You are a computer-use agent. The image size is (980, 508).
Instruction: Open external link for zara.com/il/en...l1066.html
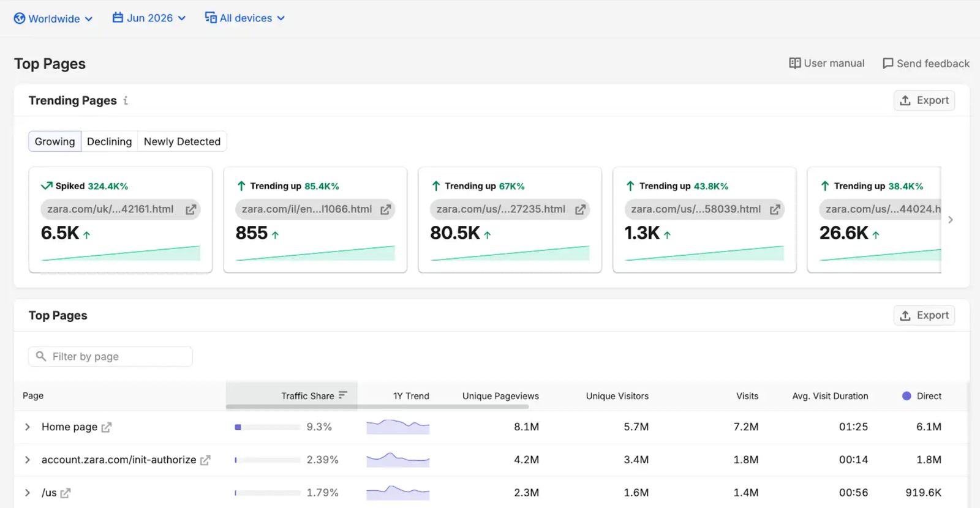[385, 209]
